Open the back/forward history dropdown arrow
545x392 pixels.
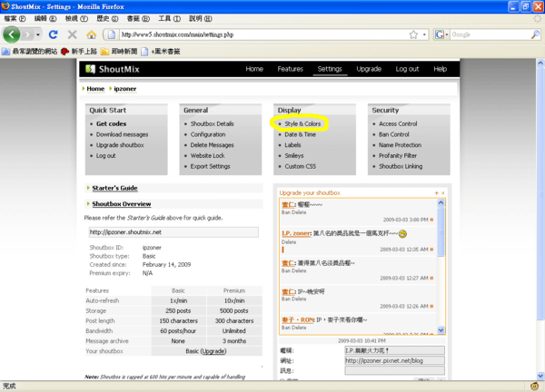(x=38, y=34)
